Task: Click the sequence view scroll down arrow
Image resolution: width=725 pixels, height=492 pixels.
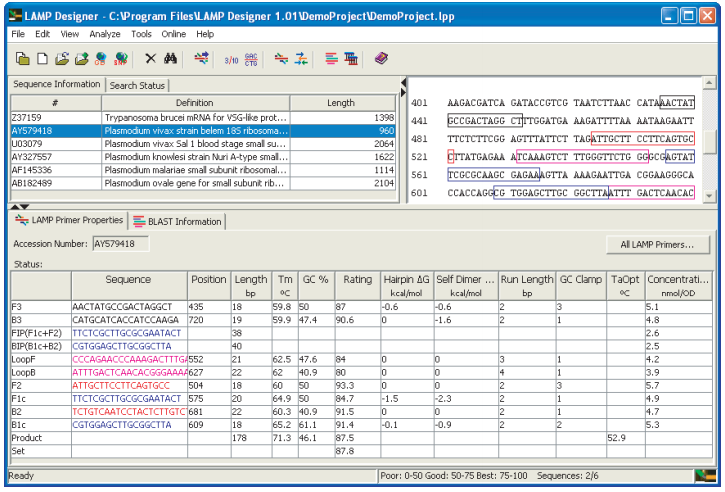Action: pyautogui.click(x=709, y=196)
